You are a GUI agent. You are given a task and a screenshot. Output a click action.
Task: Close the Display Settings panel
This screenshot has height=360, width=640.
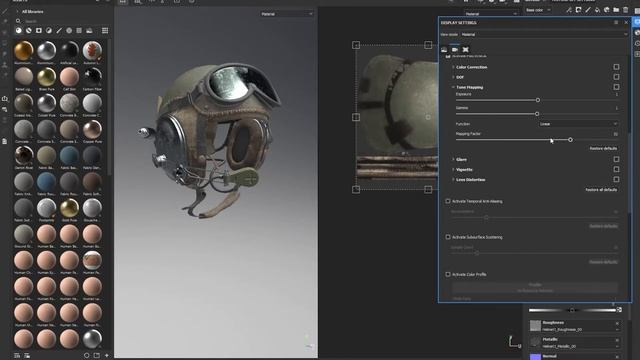(626, 22)
